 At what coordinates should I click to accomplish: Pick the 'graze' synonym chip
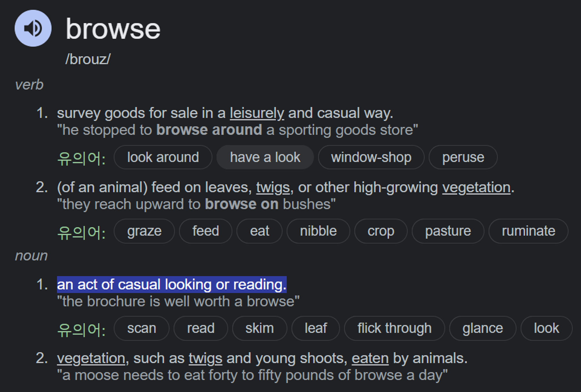pos(144,231)
